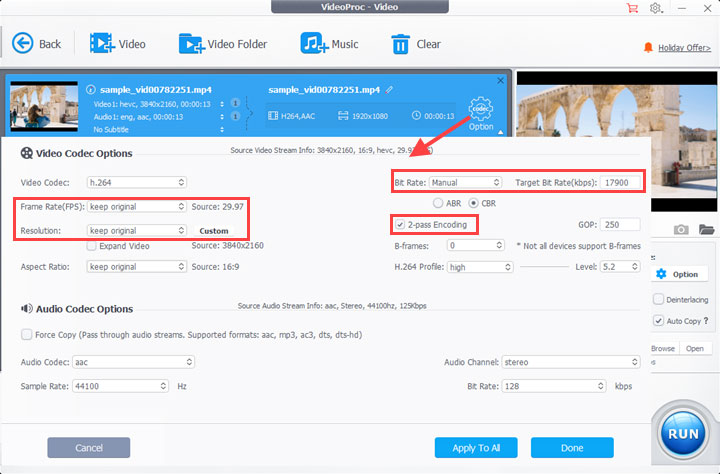Add a video with the Video icon
720x474 pixels.
tap(102, 43)
